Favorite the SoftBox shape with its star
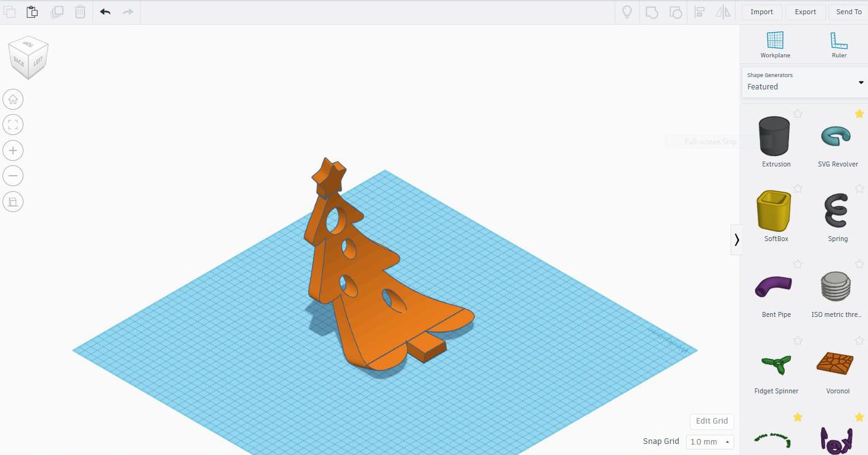This screenshot has height=455, width=868. click(x=798, y=189)
